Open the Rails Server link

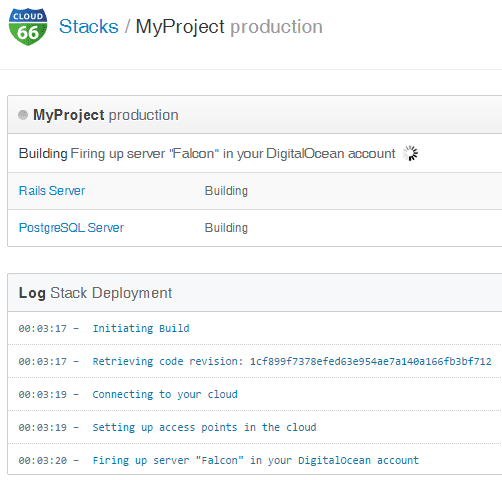pos(52,191)
